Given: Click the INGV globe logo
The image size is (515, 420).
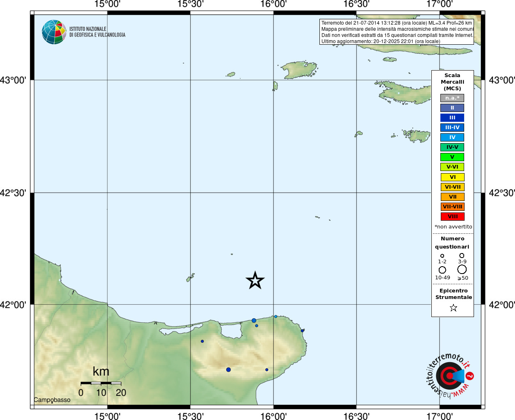Looking at the screenshot, I should 54,32.
